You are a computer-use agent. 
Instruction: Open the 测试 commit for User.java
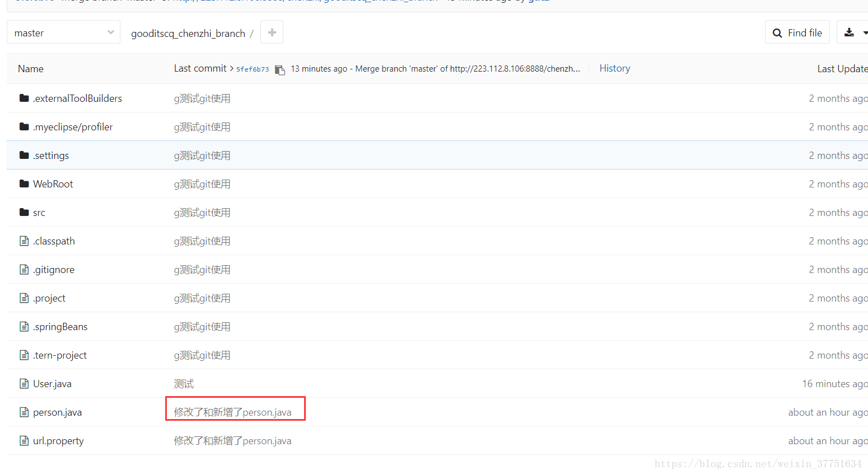pyautogui.click(x=184, y=384)
